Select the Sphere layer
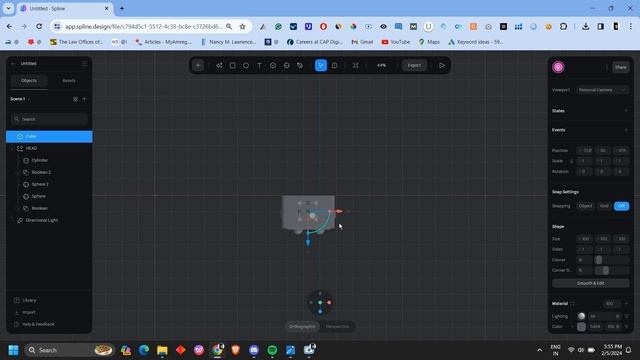The width and height of the screenshot is (640, 360). [49, 196]
